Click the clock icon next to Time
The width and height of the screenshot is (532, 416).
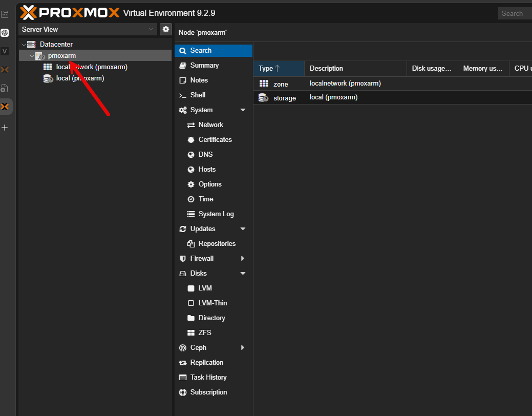tap(191, 199)
